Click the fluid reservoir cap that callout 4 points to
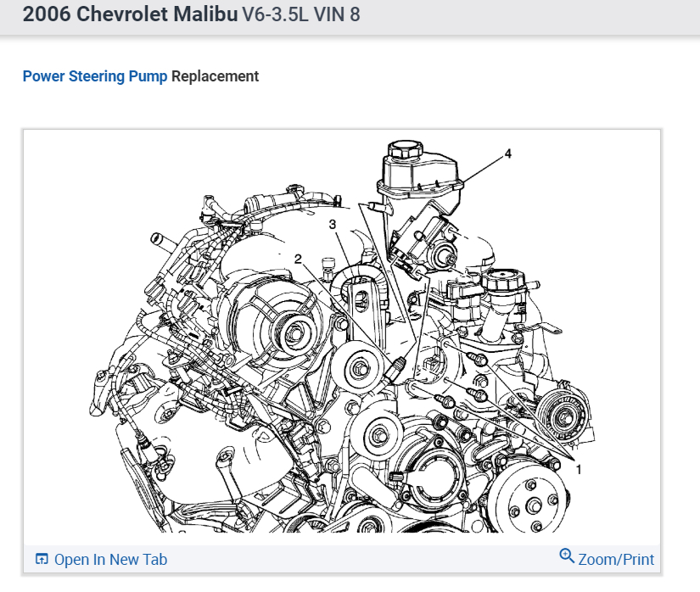 pos(405,149)
